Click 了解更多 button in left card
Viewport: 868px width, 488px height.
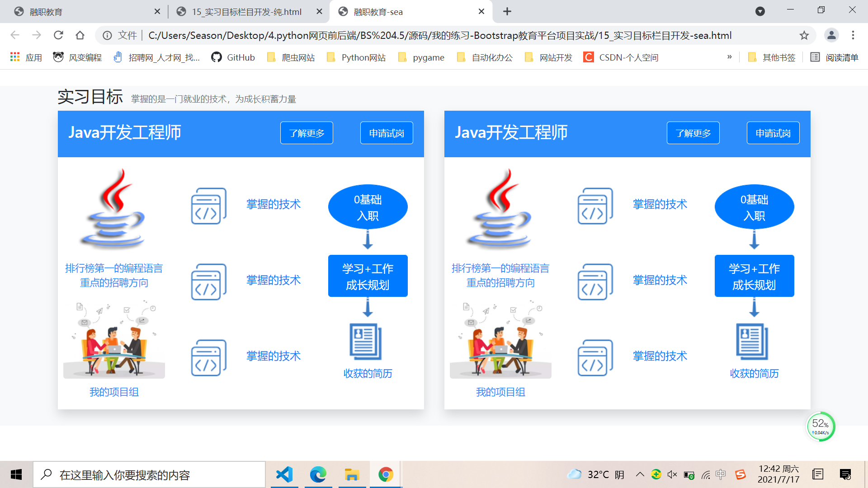pyautogui.click(x=307, y=133)
